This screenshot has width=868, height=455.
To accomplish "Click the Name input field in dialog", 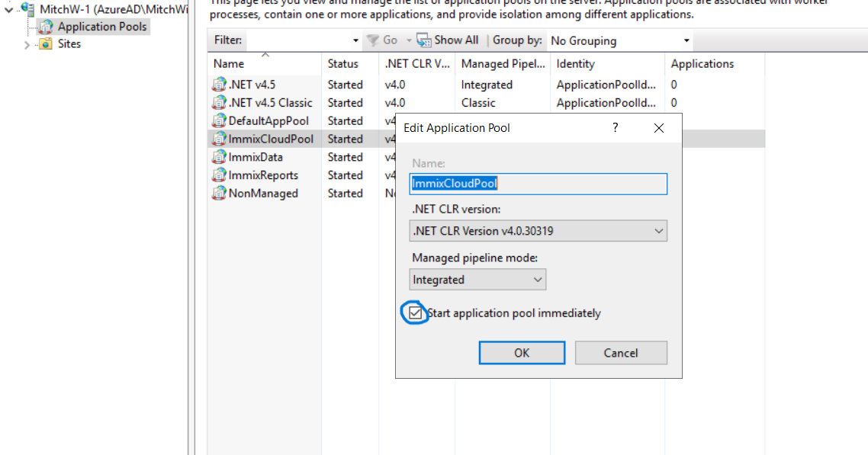I will (x=538, y=184).
